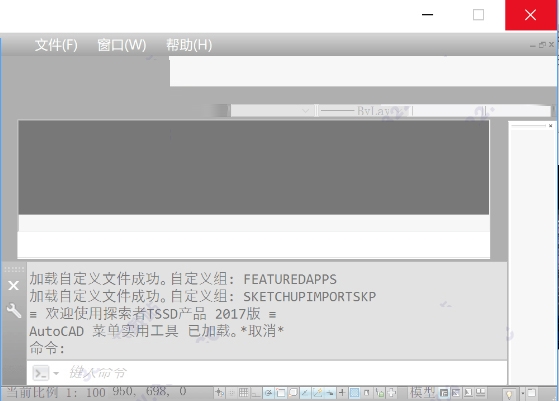Close the command line panel with X
Screen dimensions: 559x401
pos(14,286)
